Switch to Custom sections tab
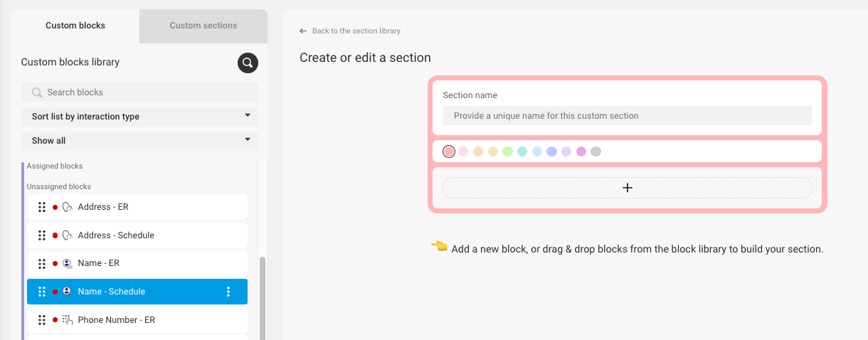868x340 pixels. pyautogui.click(x=203, y=26)
